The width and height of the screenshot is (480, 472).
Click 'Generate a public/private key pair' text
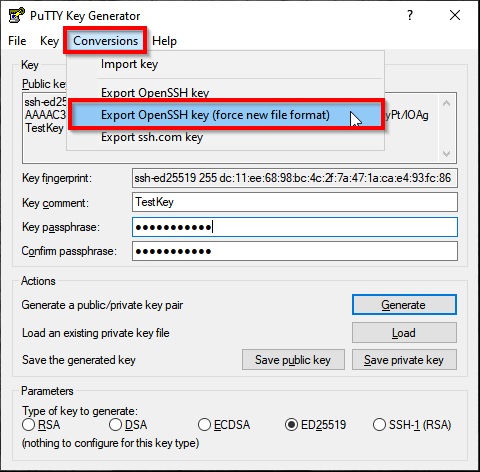102,305
